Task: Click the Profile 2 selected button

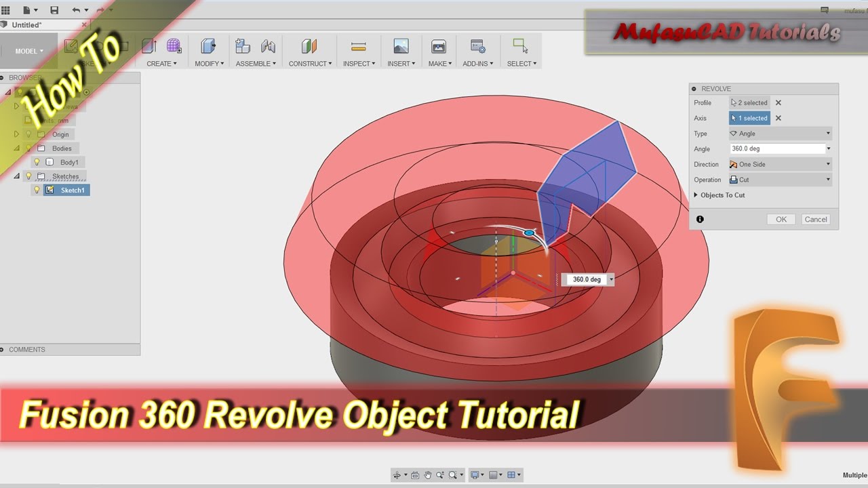Action: (749, 103)
